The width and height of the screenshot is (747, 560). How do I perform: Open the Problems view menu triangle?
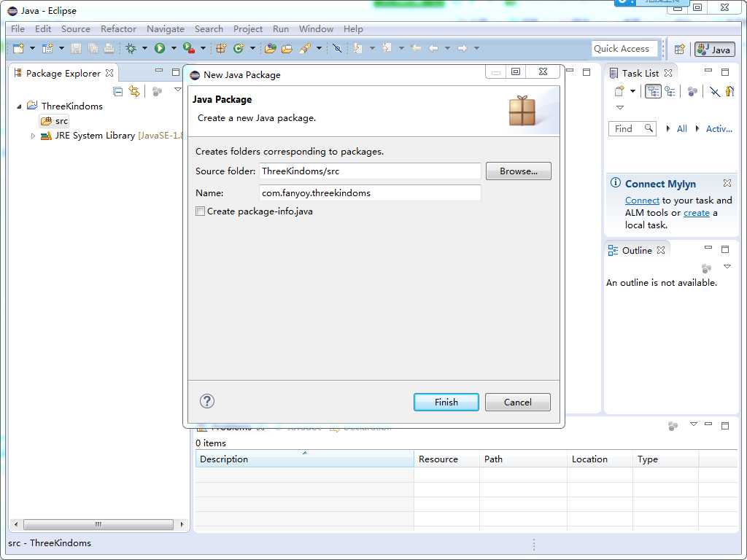click(x=694, y=424)
